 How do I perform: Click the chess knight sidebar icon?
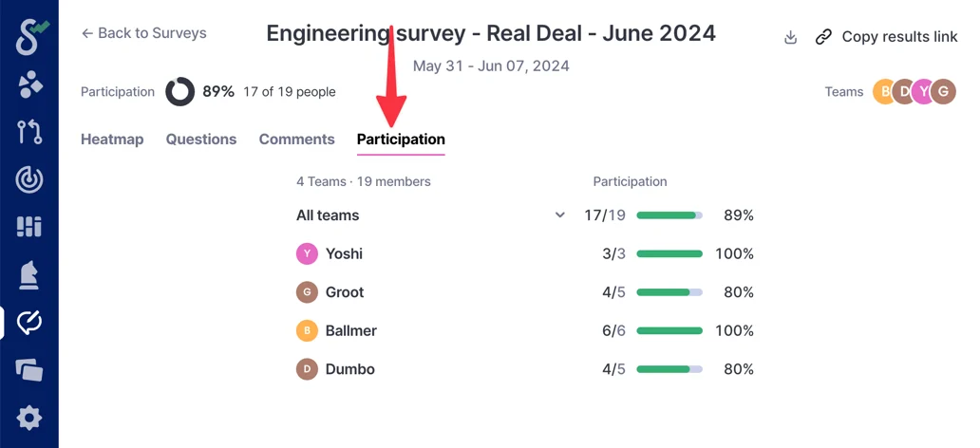(29, 275)
